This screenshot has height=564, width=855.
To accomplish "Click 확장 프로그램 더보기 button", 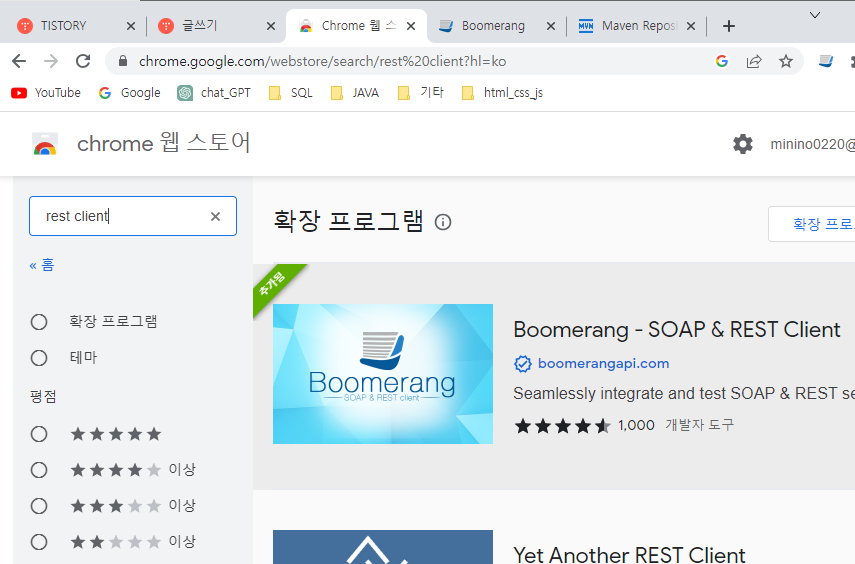I will [812, 224].
